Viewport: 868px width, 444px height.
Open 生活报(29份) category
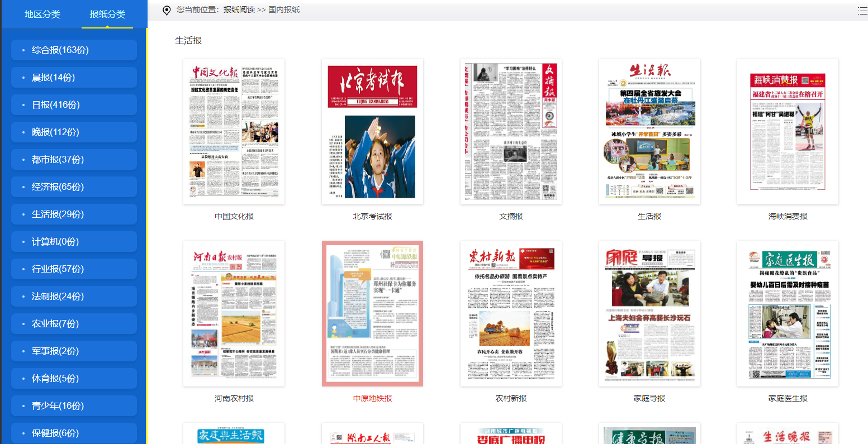[x=74, y=214]
